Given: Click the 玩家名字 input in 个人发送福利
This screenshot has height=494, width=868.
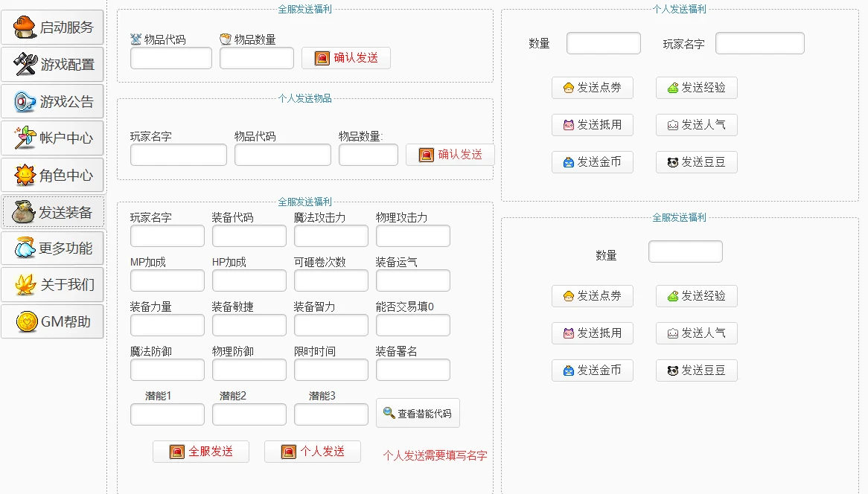Looking at the screenshot, I should 759,43.
